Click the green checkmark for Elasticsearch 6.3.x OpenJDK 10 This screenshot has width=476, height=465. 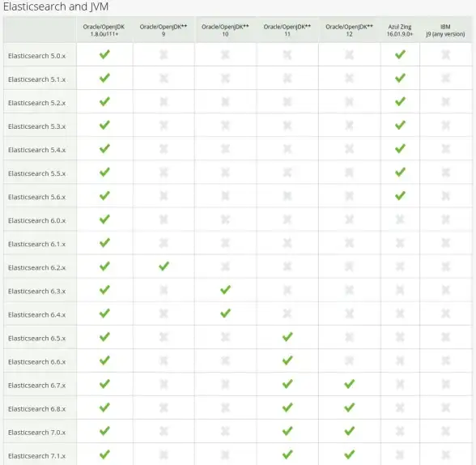tap(226, 290)
